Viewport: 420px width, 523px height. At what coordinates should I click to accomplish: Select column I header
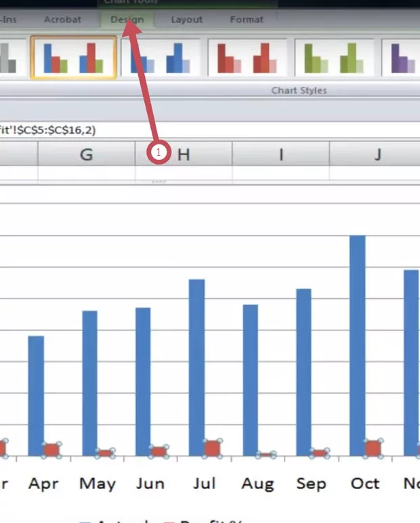click(281, 154)
